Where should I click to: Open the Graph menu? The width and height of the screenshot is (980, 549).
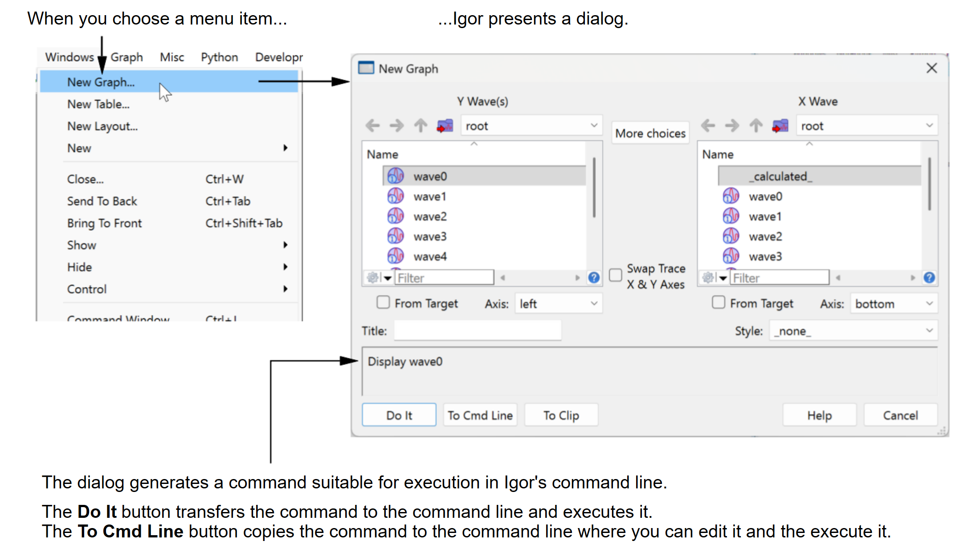click(x=127, y=57)
